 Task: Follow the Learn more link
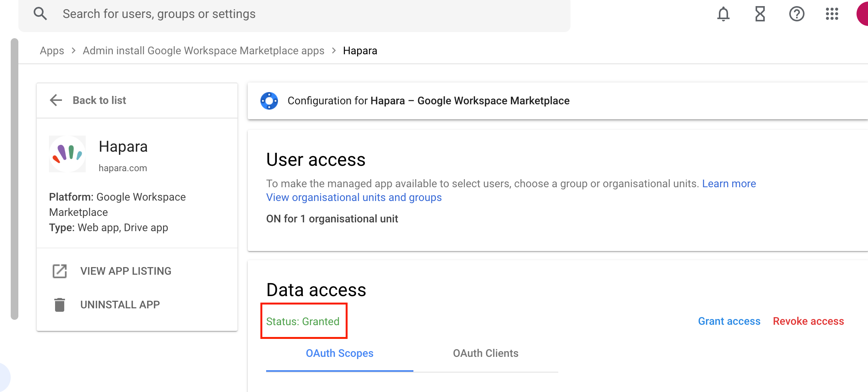(729, 183)
